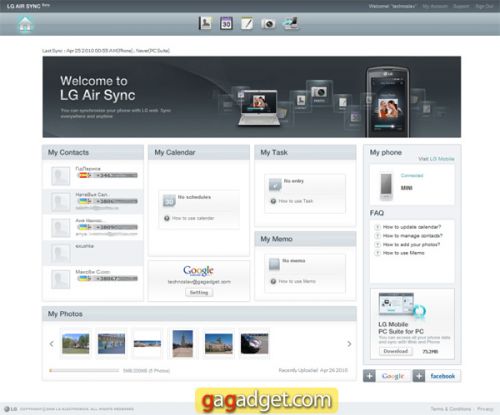This screenshot has width=500, height=415.
Task: Click the first contact's avatar picture
Action: (x=61, y=176)
